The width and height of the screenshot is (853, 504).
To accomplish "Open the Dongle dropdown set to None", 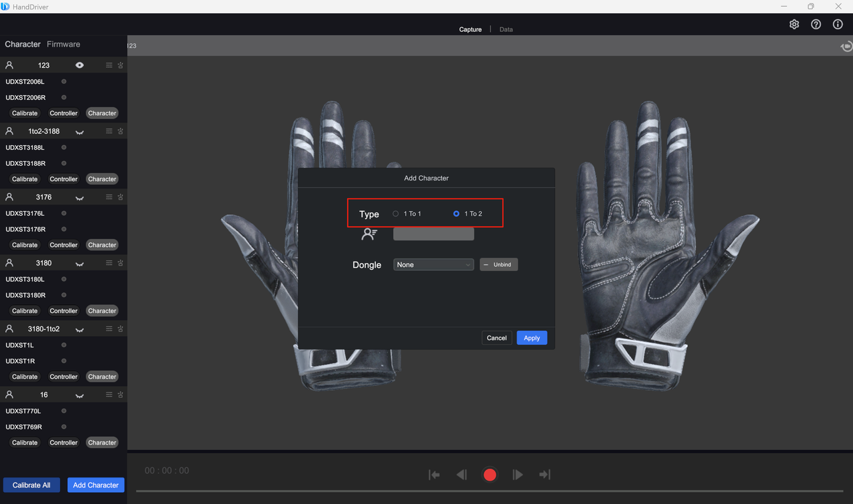I will (x=433, y=265).
